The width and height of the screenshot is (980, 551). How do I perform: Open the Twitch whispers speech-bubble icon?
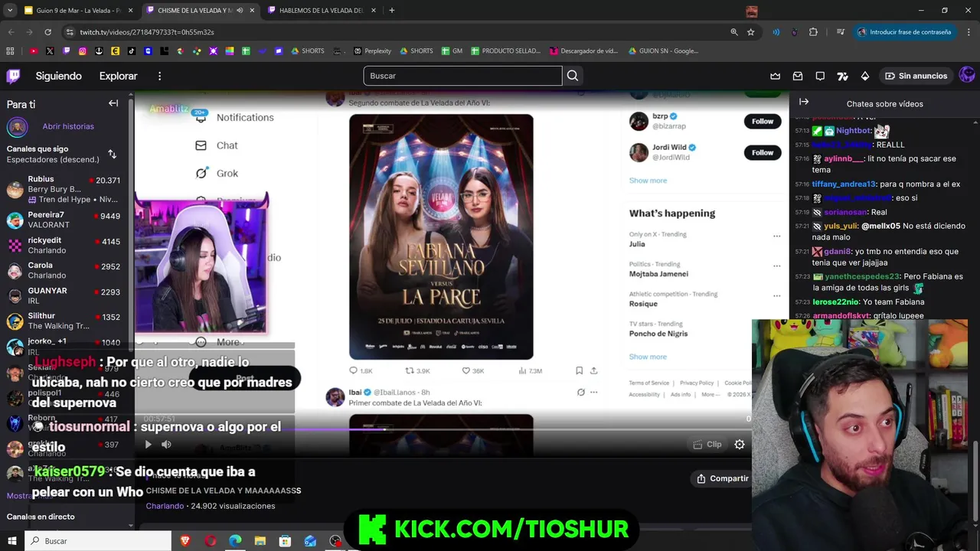tap(820, 76)
